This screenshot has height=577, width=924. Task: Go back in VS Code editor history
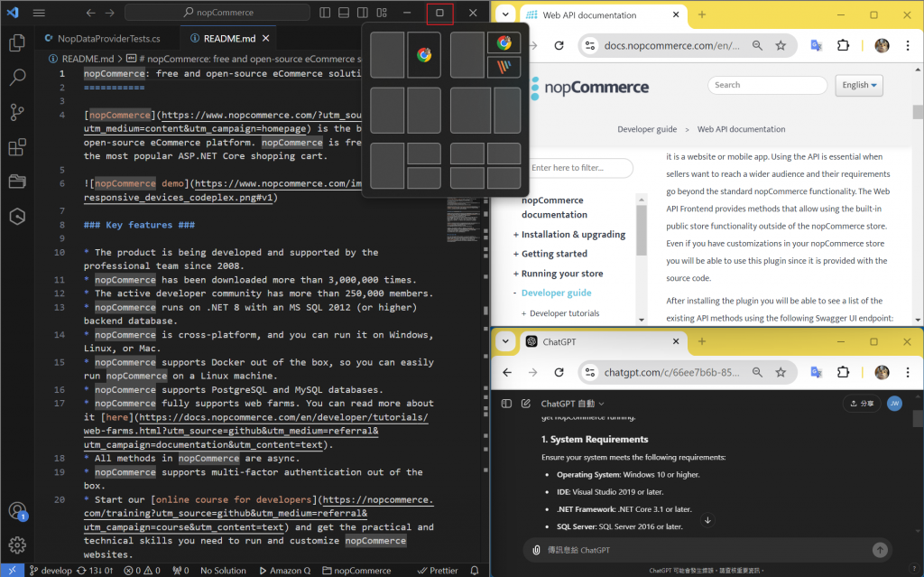[x=90, y=13]
